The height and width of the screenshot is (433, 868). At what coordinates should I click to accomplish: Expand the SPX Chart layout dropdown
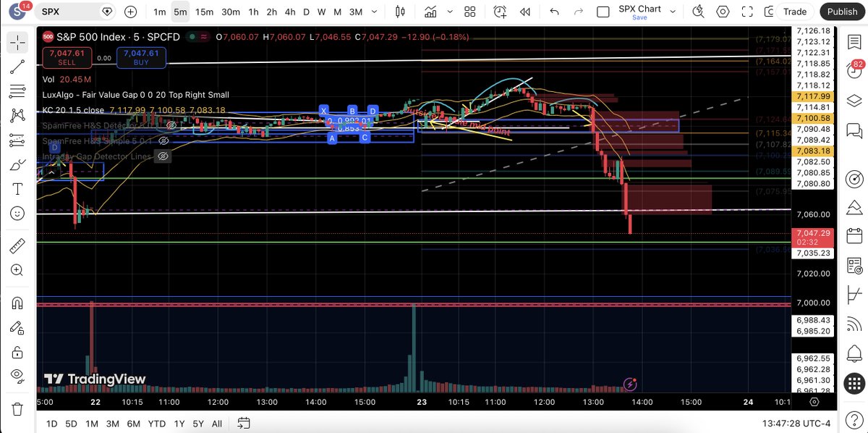pyautogui.click(x=673, y=10)
